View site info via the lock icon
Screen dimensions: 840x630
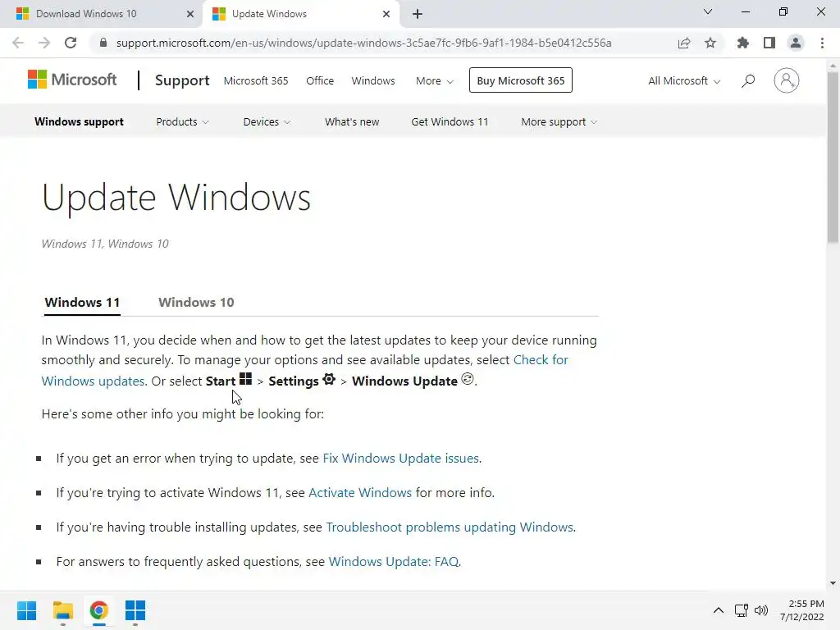(103, 43)
